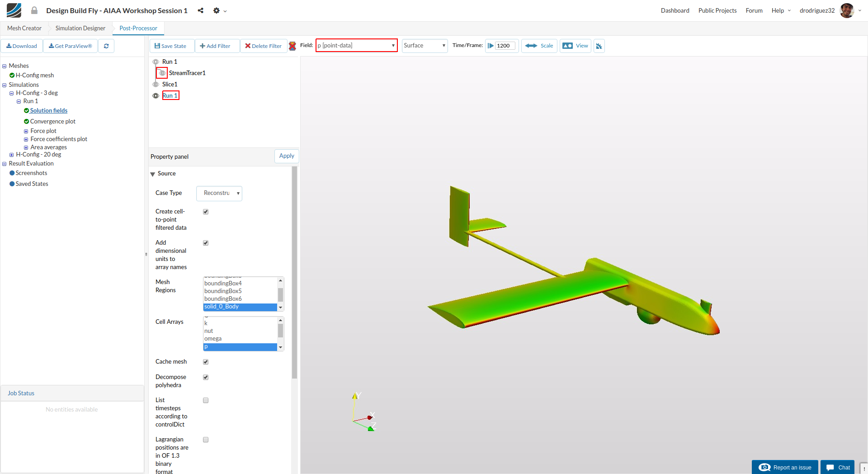The height and width of the screenshot is (474, 868).
Task: Click the Get ParaView button
Action: (70, 46)
